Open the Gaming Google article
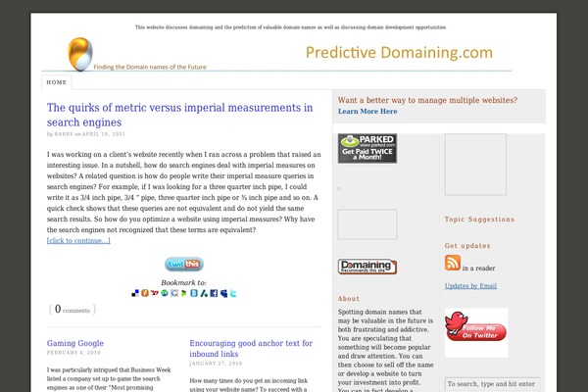This screenshot has width=588, height=392. (75, 343)
